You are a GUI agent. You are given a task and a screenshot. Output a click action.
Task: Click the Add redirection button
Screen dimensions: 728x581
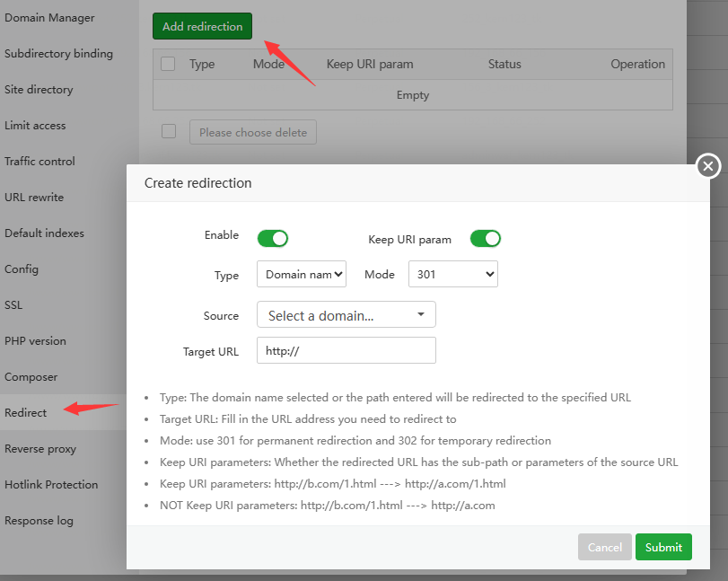coord(201,26)
